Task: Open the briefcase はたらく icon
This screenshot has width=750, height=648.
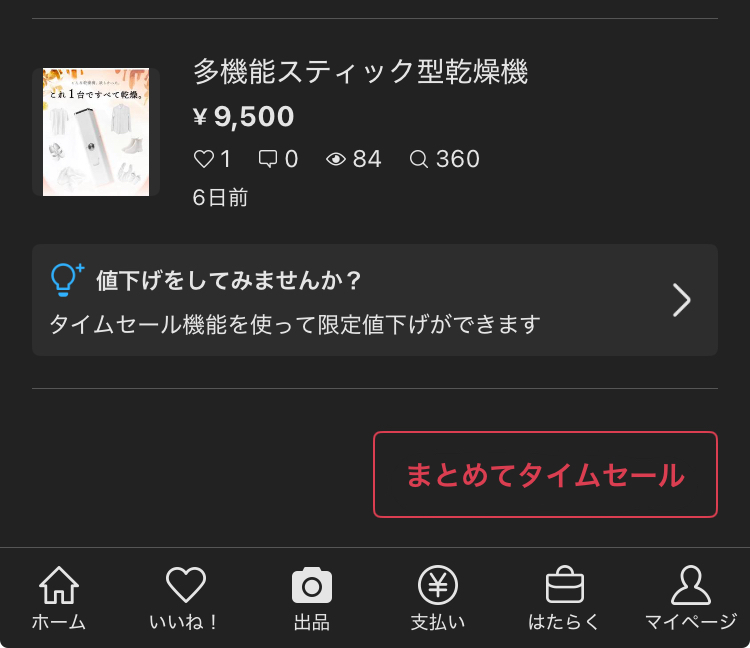Action: pos(565,584)
